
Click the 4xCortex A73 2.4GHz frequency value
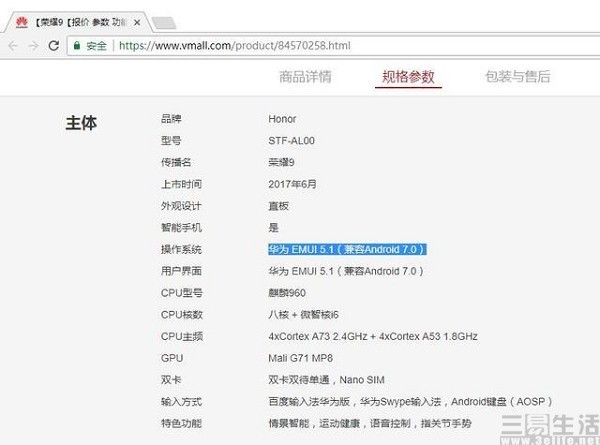click(x=373, y=336)
